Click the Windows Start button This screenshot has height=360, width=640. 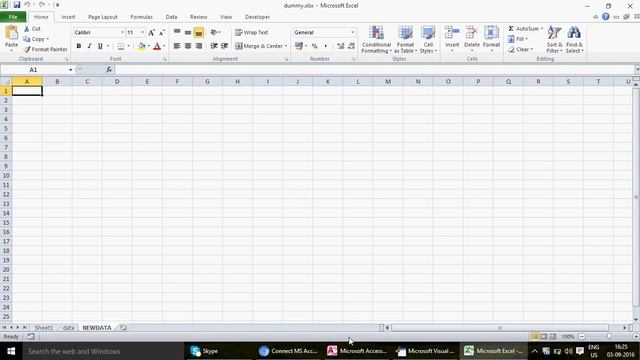pyautogui.click(x=11, y=351)
